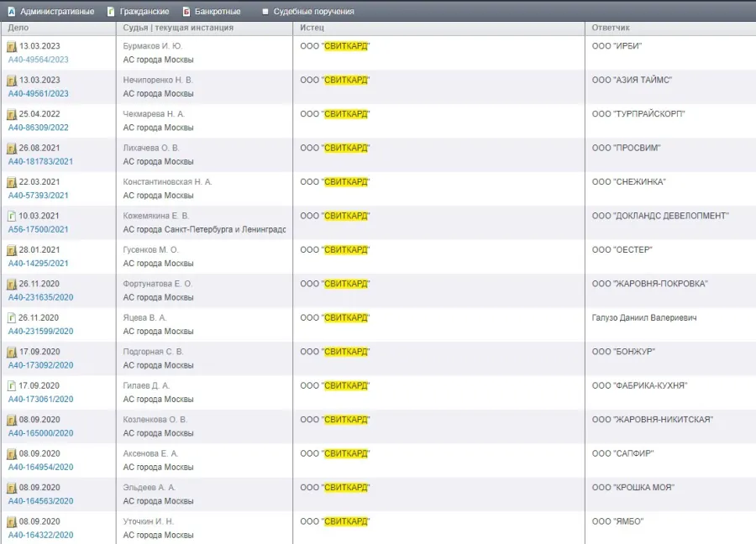The width and height of the screenshot is (756, 544).
Task: Follow the A40-164322/2020 case link
Action: 40,536
